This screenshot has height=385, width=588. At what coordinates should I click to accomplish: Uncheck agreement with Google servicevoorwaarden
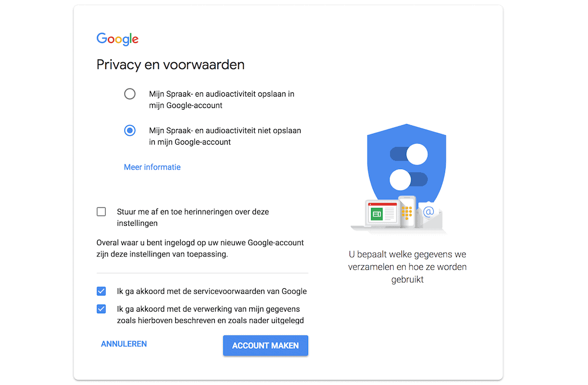101,291
